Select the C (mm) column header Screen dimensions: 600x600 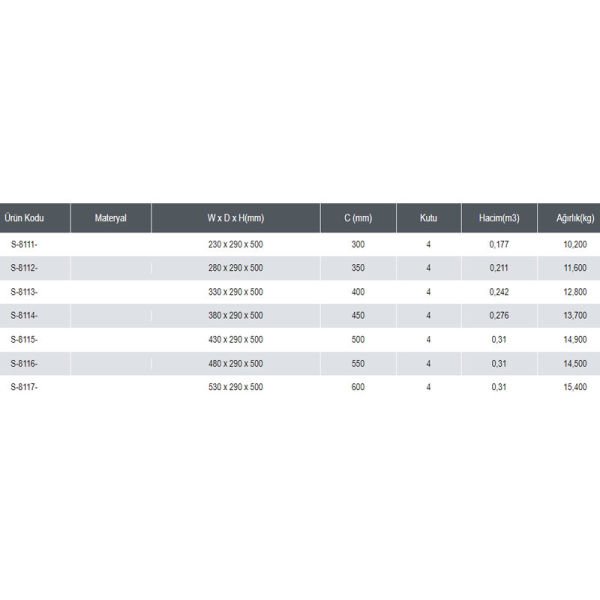358,218
